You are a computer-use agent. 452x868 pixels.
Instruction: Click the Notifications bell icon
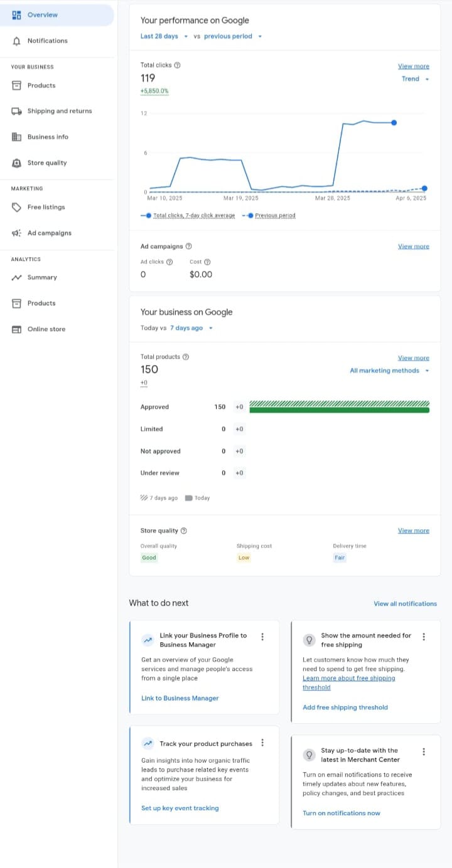[x=16, y=41]
